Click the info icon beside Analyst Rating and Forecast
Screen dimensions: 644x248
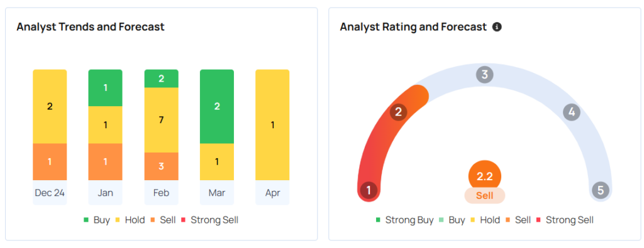(497, 27)
